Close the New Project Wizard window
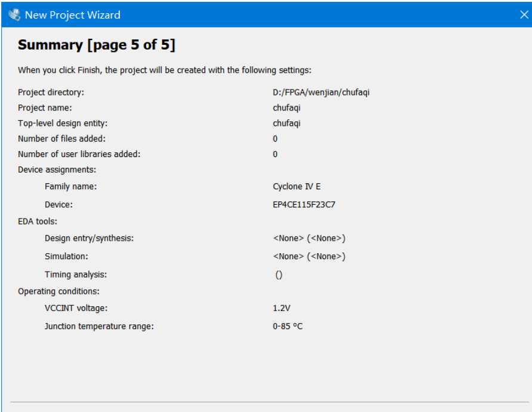Viewport: 532px width, 412px height. [524, 14]
